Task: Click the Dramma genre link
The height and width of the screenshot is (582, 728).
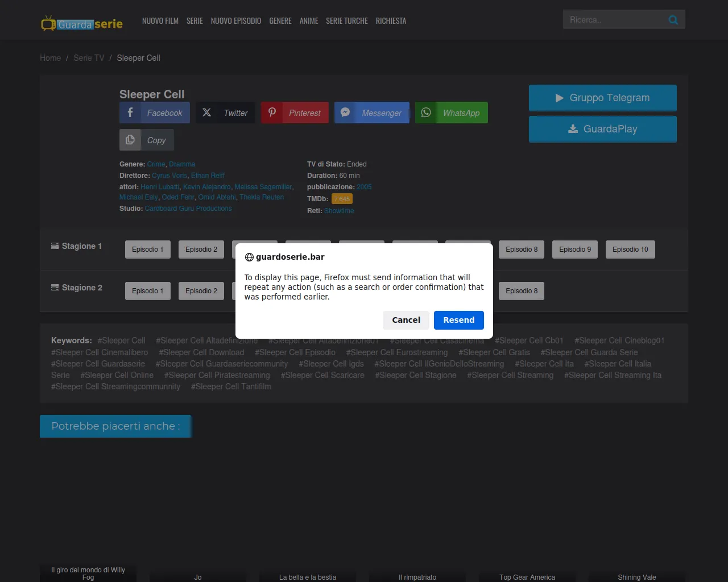Action: coord(182,164)
